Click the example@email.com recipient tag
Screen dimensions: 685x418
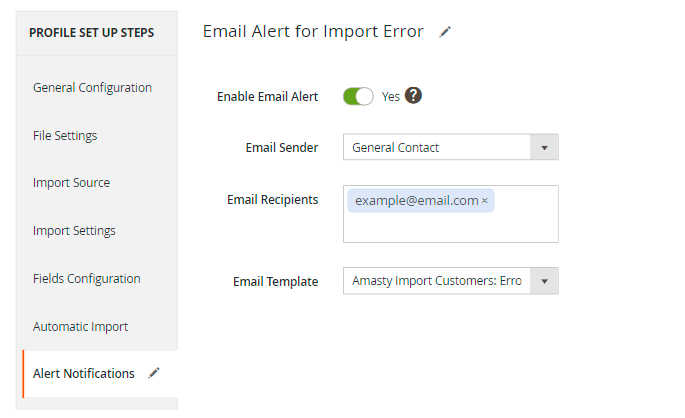[x=415, y=201]
